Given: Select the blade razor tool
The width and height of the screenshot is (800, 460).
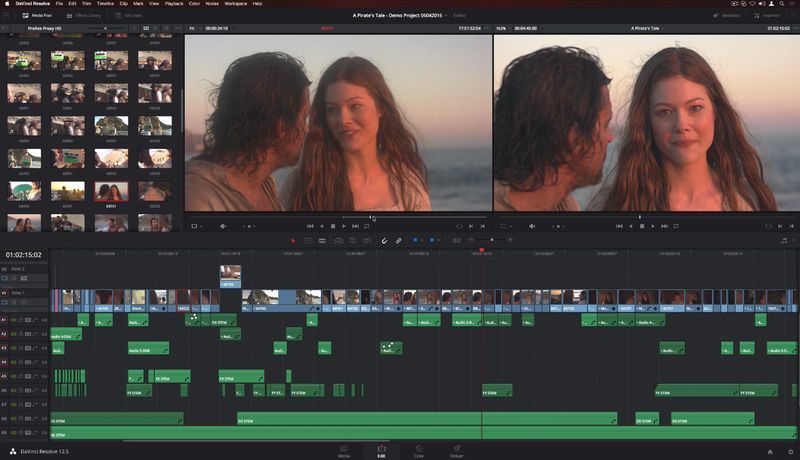Looking at the screenshot, I should (x=322, y=240).
